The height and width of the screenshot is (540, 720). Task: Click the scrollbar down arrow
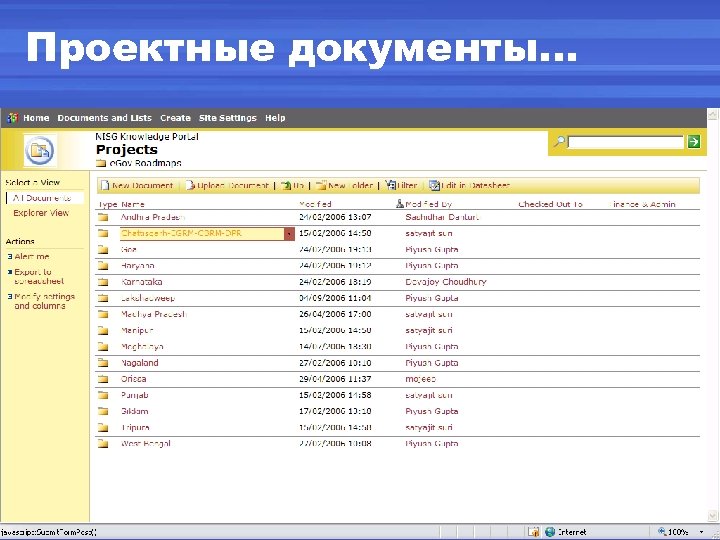pyautogui.click(x=712, y=516)
